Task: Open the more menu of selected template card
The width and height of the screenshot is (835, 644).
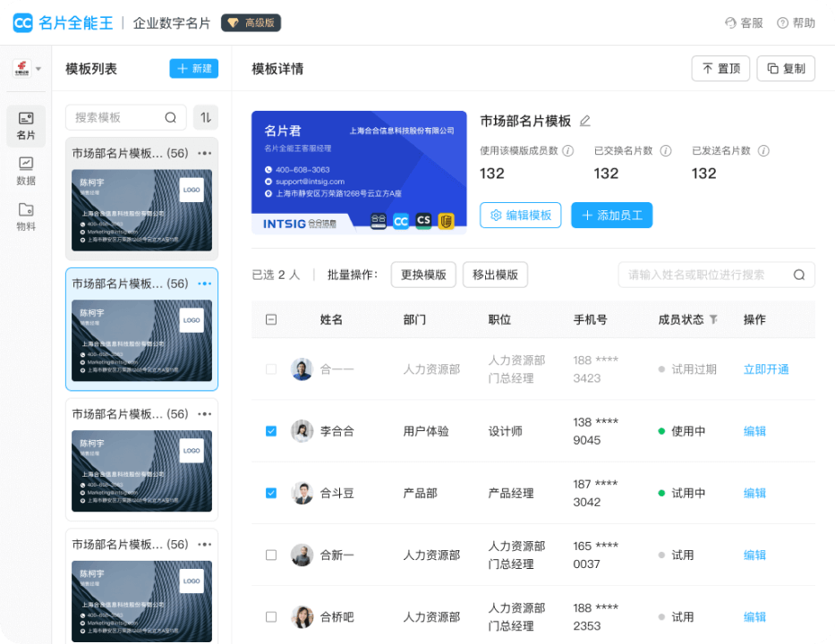Action: pyautogui.click(x=204, y=284)
